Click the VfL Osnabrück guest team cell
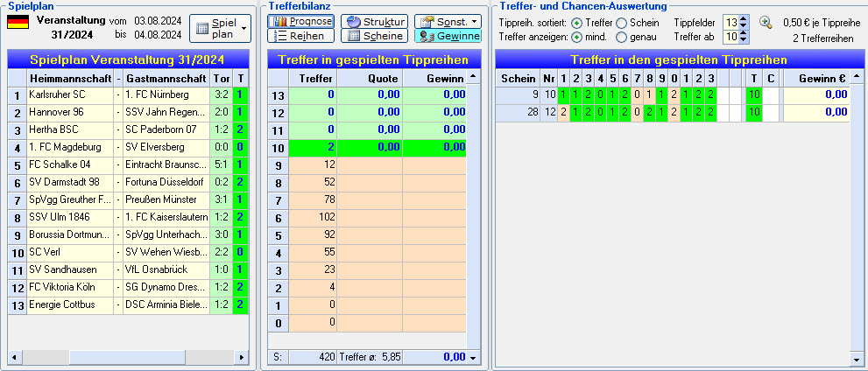Screen dimensions: 868x371 pos(166,269)
